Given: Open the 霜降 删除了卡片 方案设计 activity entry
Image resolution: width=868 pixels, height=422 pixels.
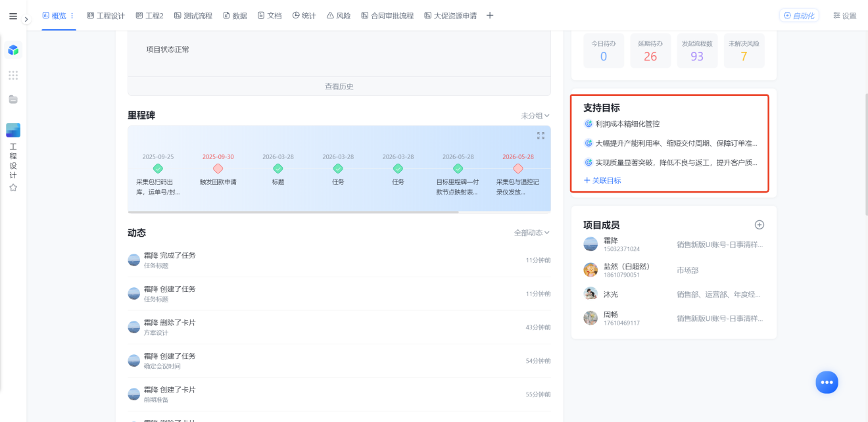Looking at the screenshot, I should coord(339,327).
